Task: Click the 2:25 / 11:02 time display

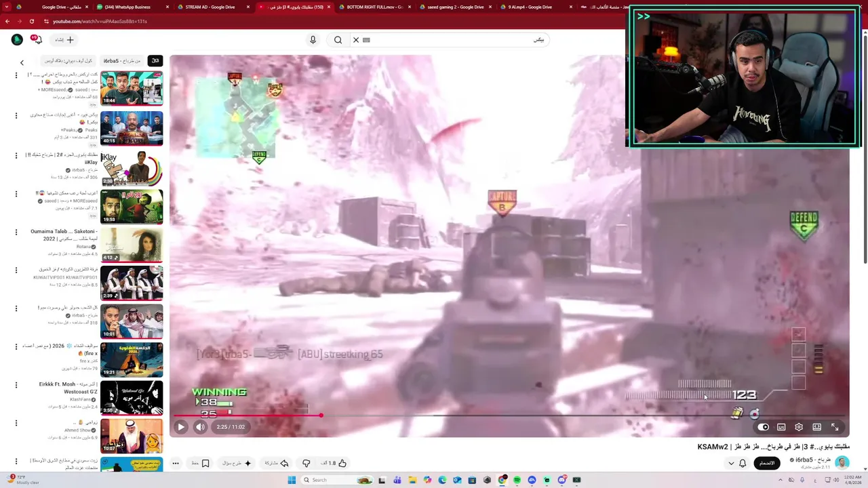Action: (x=231, y=427)
